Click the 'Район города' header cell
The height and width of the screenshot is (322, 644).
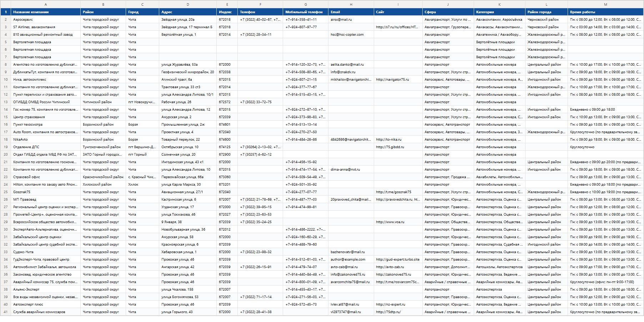547,12
